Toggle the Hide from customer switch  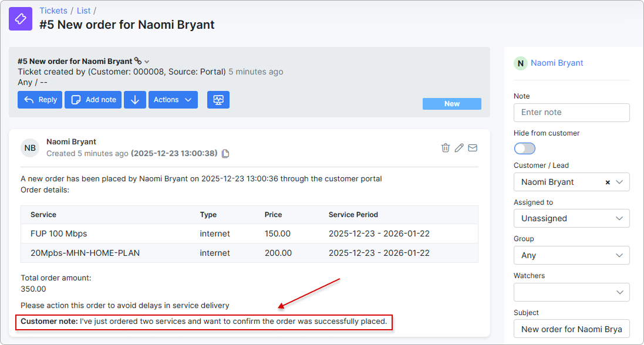click(525, 148)
